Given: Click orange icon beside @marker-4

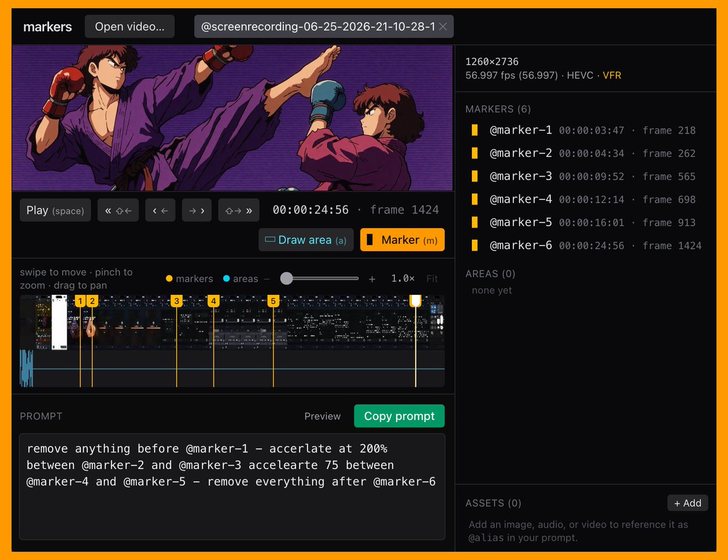Looking at the screenshot, I should tap(475, 200).
